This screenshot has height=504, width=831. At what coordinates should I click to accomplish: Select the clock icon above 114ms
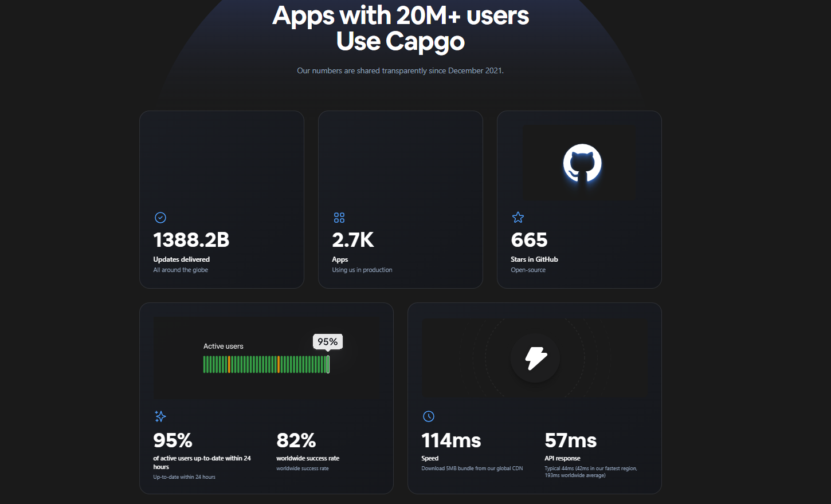(x=428, y=416)
